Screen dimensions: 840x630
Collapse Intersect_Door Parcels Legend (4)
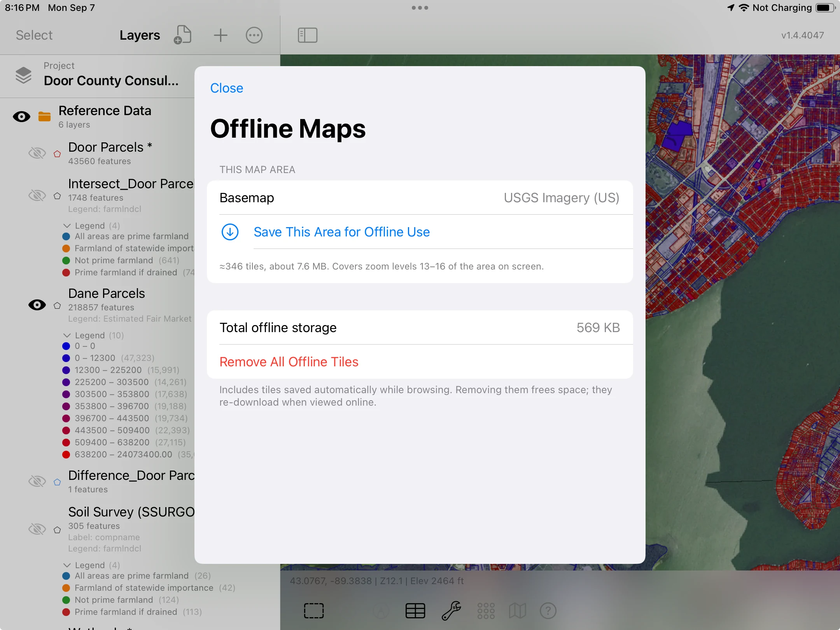(x=67, y=226)
